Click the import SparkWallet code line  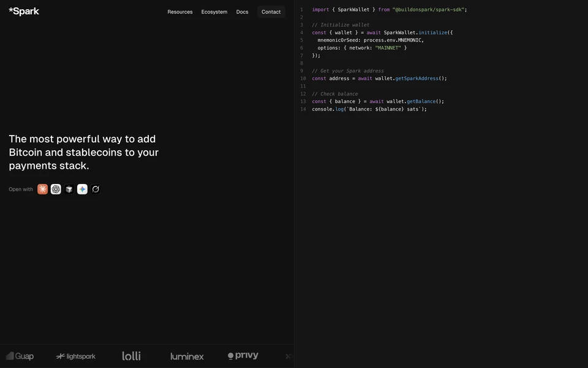[x=390, y=9]
